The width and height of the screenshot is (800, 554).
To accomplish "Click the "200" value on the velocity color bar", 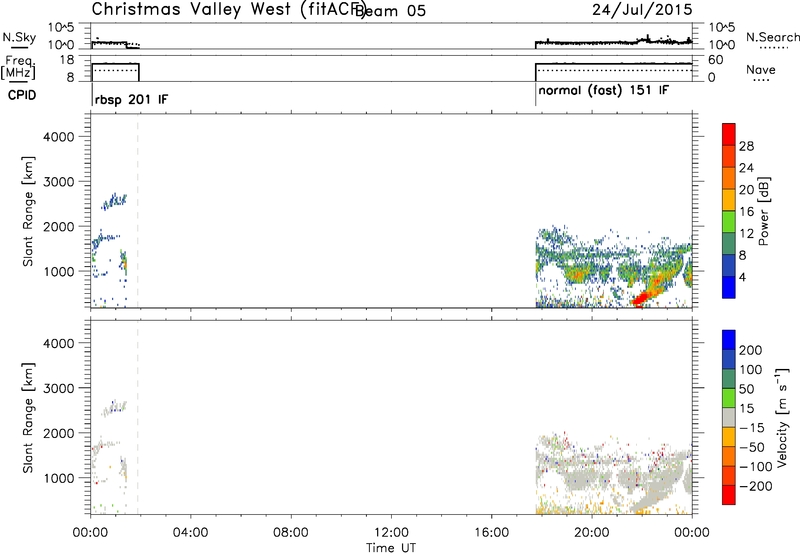I will [x=751, y=350].
